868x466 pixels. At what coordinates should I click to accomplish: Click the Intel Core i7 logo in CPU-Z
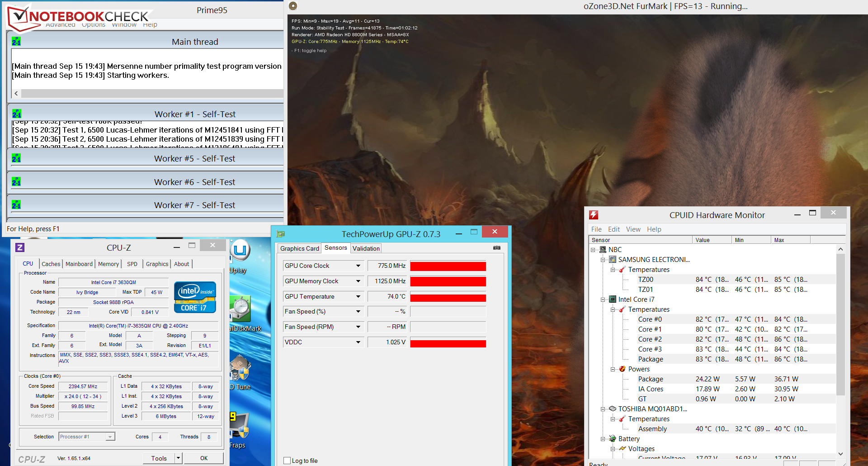tap(195, 297)
